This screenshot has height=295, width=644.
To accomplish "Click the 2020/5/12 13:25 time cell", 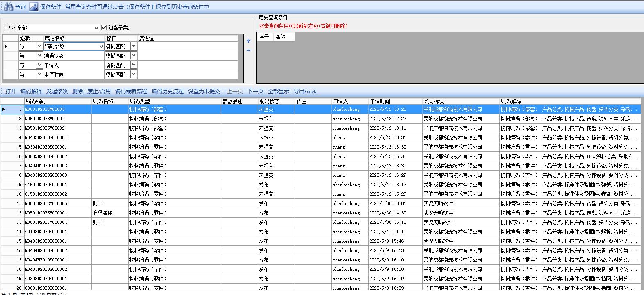I will (x=395, y=109).
